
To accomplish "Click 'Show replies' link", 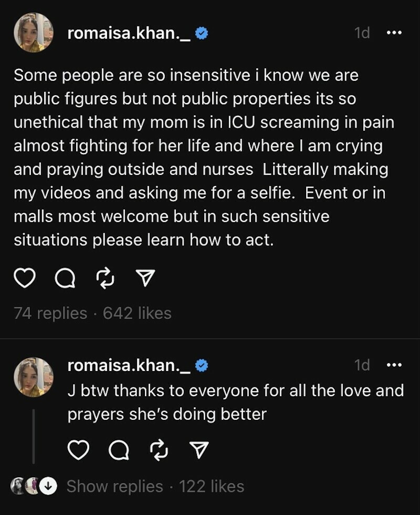I will point(114,487).
